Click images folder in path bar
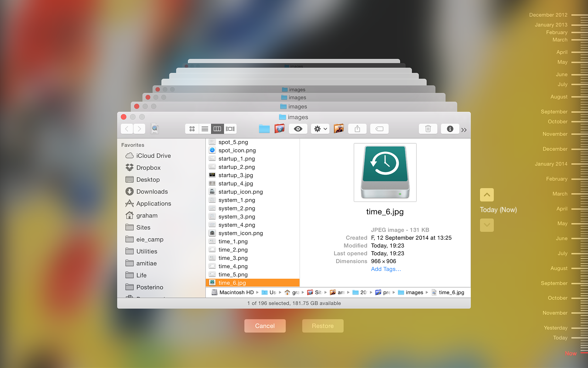The width and height of the screenshot is (588, 368). (x=411, y=292)
